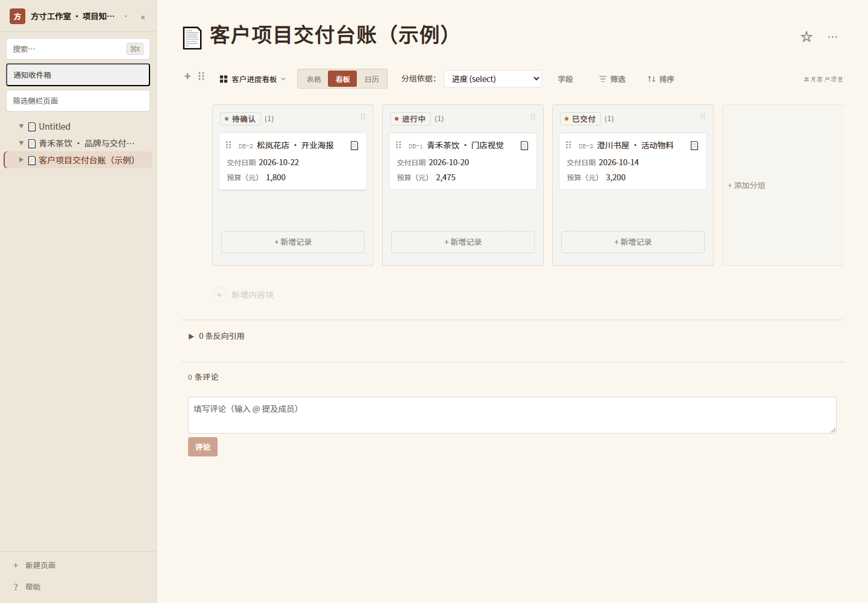Open the 排序 sort option

[661, 79]
